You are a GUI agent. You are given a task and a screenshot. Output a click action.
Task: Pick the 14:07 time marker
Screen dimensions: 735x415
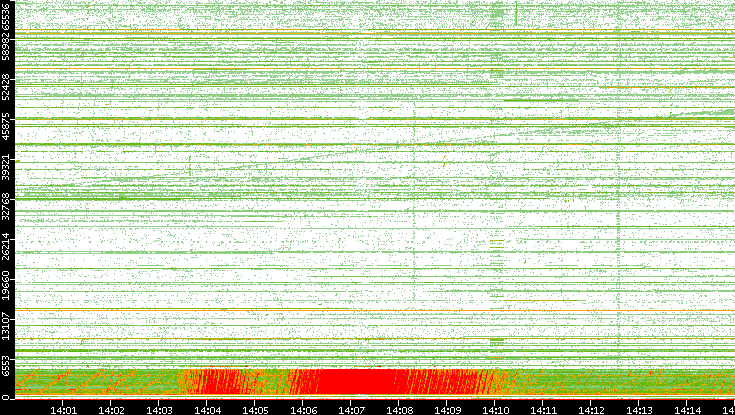(x=352, y=409)
